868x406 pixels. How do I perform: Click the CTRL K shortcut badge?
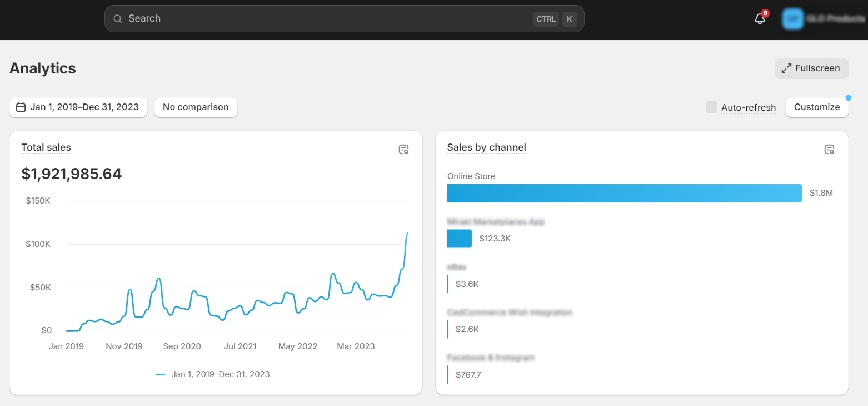click(555, 19)
